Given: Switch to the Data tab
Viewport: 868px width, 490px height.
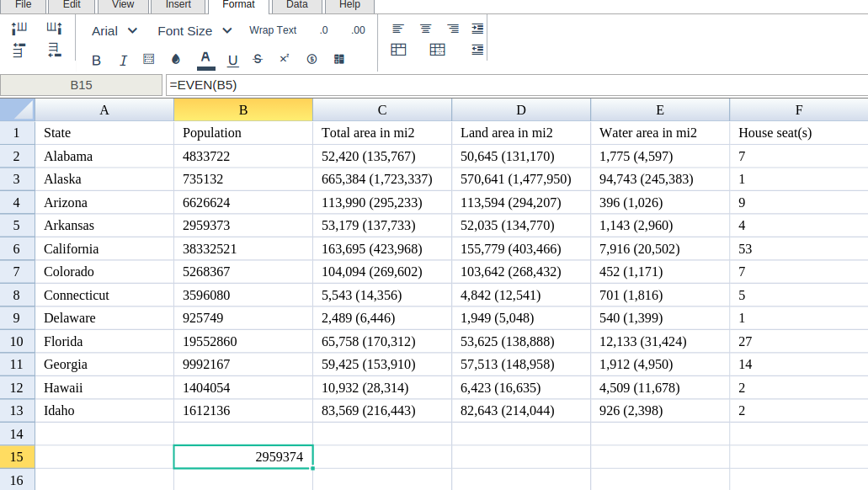Looking at the screenshot, I should [x=296, y=5].
